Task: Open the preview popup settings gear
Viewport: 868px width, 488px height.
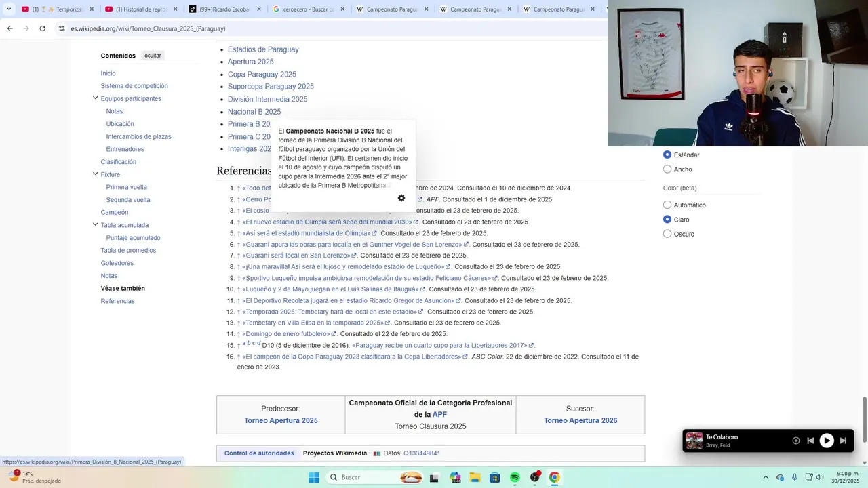Action: [x=401, y=198]
